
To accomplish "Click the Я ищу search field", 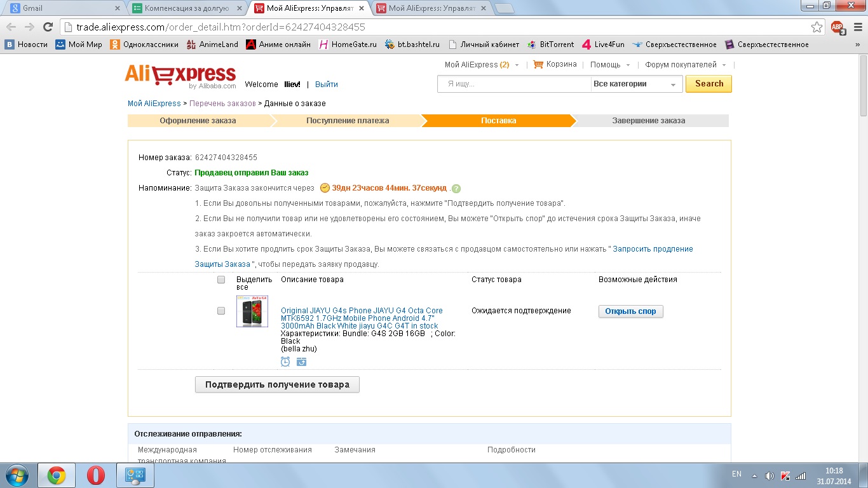I will point(514,84).
